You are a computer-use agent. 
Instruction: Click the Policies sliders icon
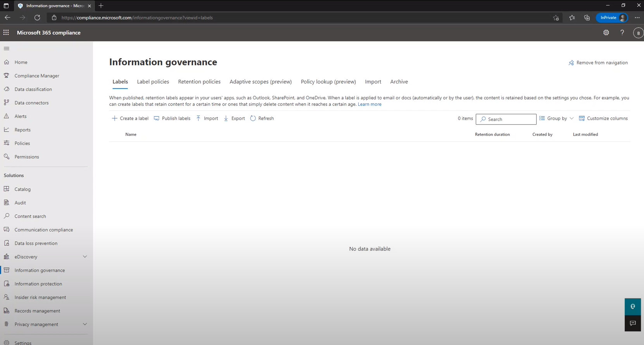point(7,143)
